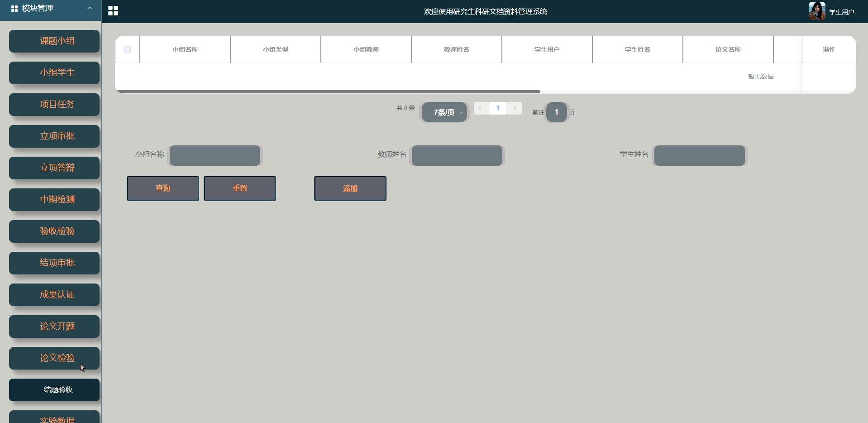Open the 成果认证 menu item
The image size is (868, 423).
coord(54,295)
